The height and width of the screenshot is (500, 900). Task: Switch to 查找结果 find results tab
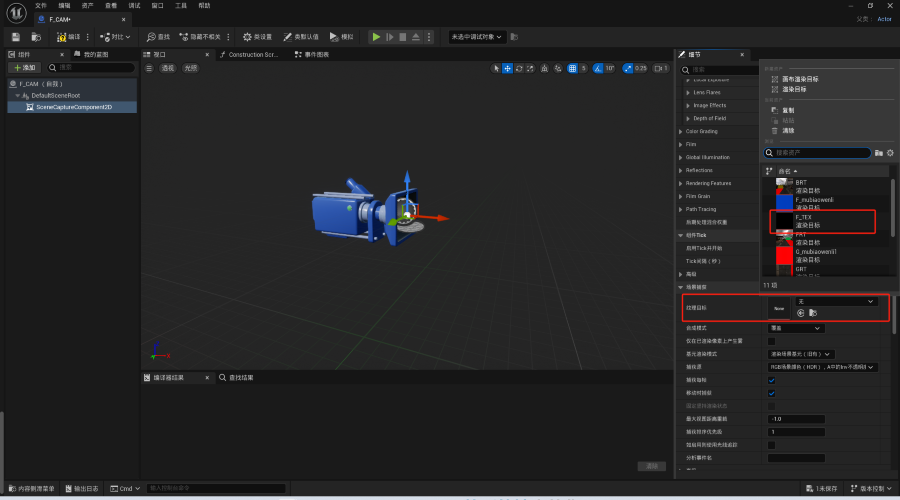pos(236,378)
